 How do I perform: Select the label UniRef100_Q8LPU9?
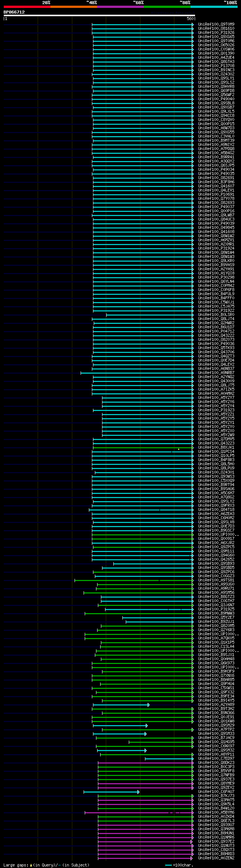tap(216, 468)
